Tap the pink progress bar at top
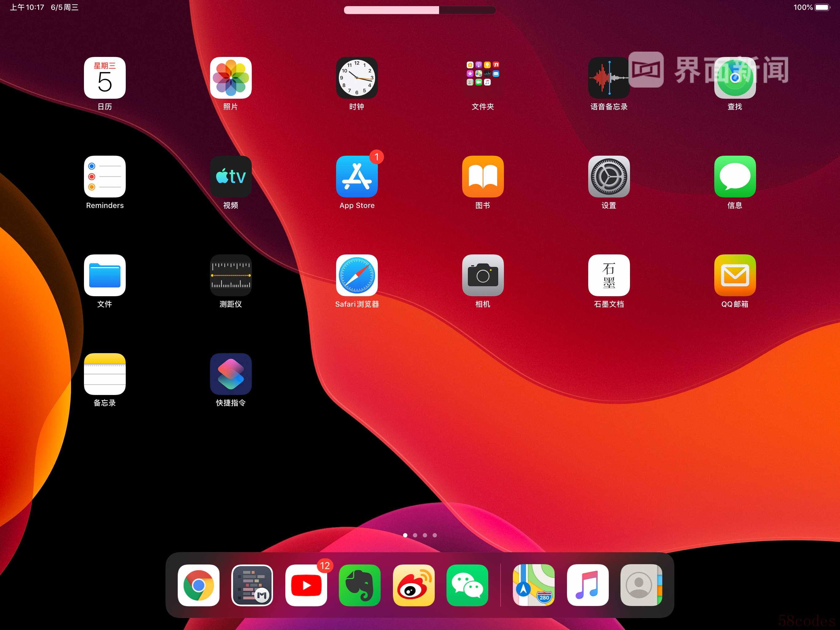This screenshot has width=840, height=630. pos(420,10)
